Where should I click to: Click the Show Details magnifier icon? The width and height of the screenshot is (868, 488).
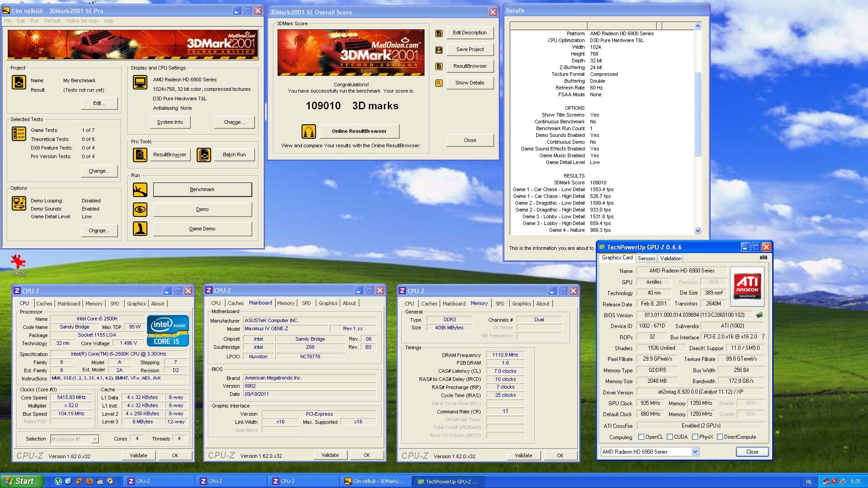pos(439,83)
